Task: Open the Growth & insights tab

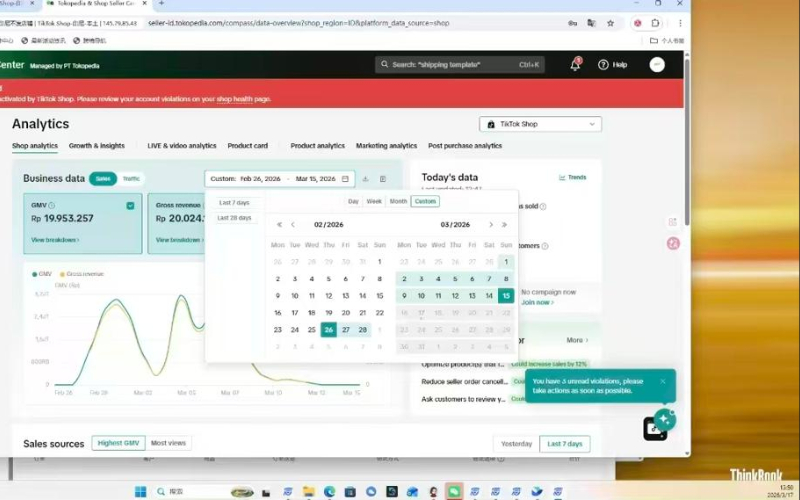Action: point(96,146)
